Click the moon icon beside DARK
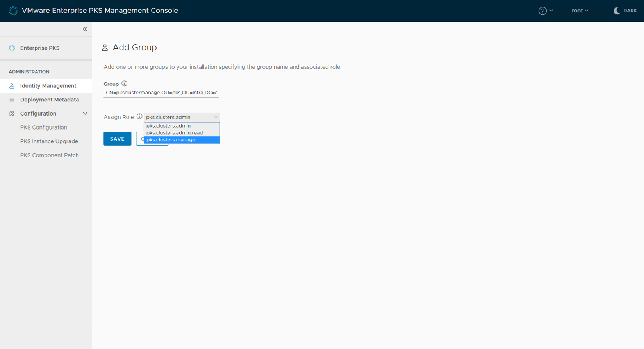This screenshot has height=349, width=644. point(617,11)
